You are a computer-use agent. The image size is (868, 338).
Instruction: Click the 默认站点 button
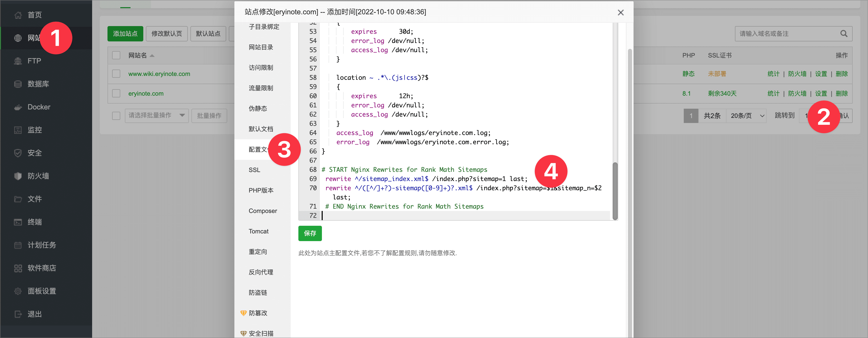click(x=208, y=34)
